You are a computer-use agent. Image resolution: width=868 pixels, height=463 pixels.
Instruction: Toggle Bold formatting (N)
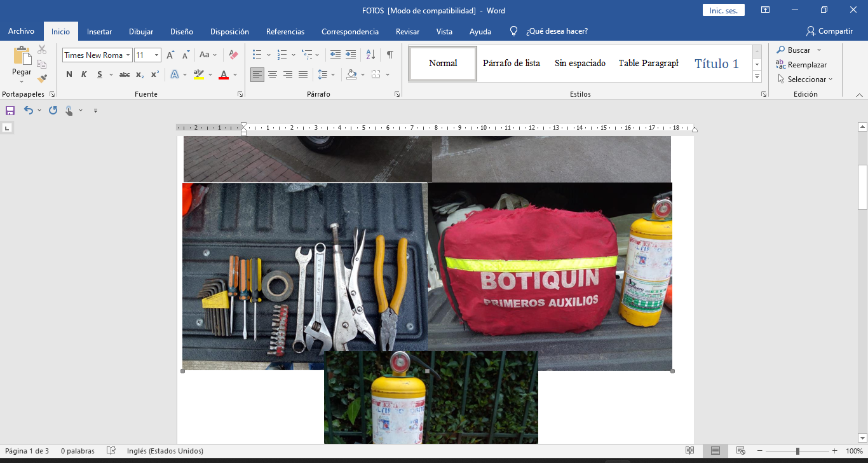pyautogui.click(x=69, y=75)
